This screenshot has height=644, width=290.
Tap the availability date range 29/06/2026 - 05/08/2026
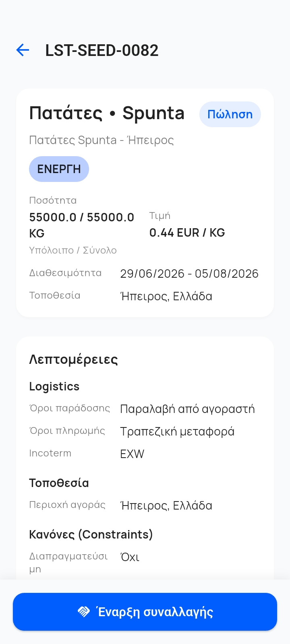189,274
